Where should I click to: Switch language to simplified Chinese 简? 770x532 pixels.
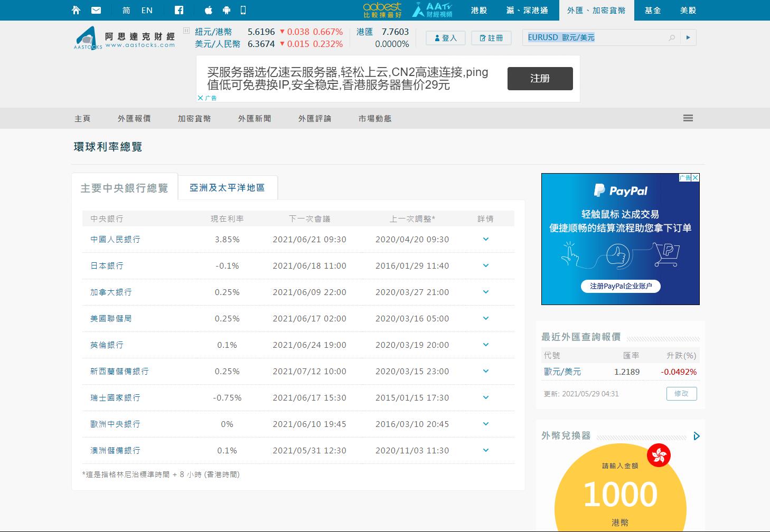pyautogui.click(x=126, y=10)
